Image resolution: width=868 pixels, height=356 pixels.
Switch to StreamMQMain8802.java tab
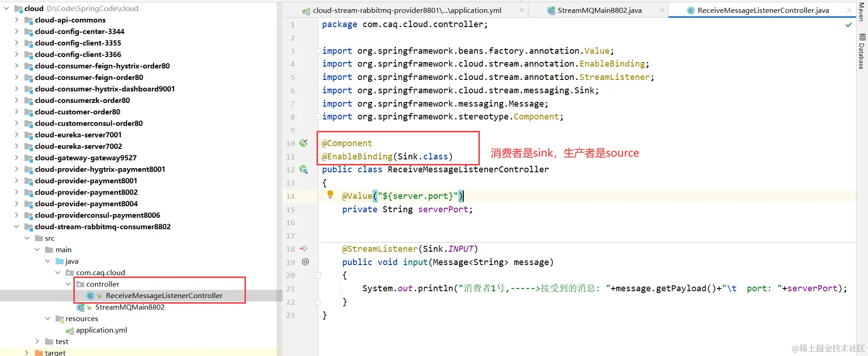[599, 10]
